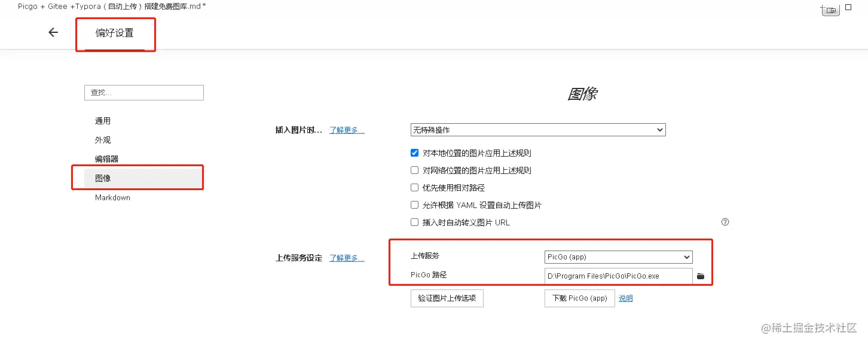Open the PicGo path folder browse icon
The height and width of the screenshot is (345, 868).
(x=701, y=276)
